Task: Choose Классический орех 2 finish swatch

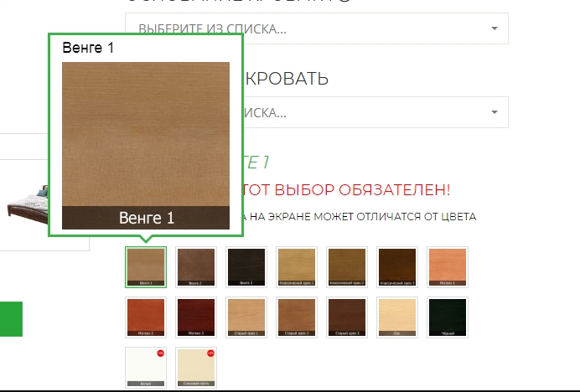Action: [x=347, y=267]
